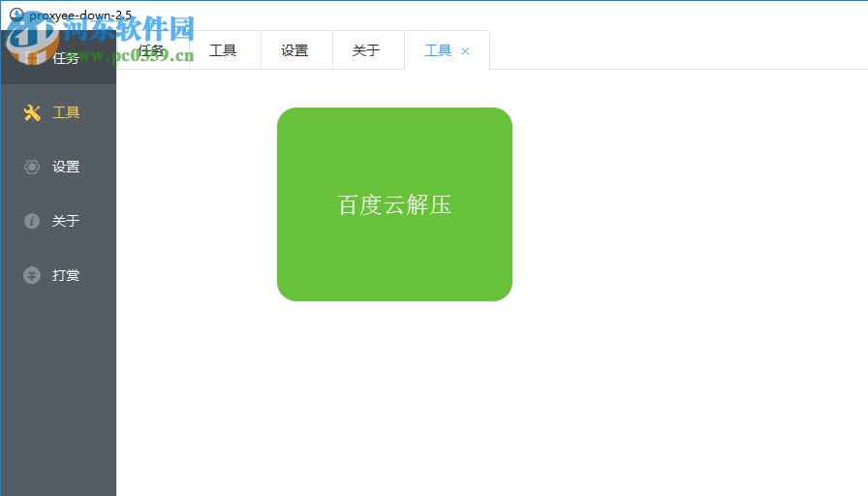Click the 设置 gear icon in sidebar
Screen dimensions: 868x496
tap(32, 167)
